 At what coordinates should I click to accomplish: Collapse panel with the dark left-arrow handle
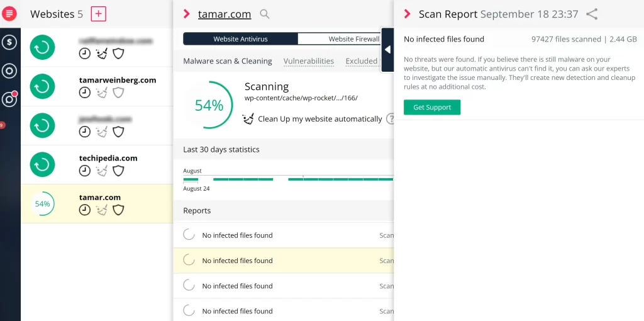(387, 50)
